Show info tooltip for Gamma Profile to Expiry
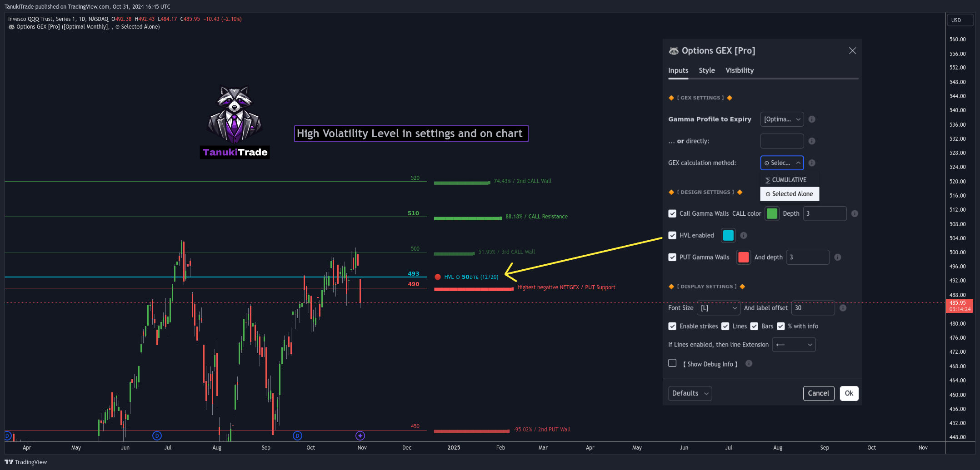Viewport: 980px width, 470px height. coord(812,119)
